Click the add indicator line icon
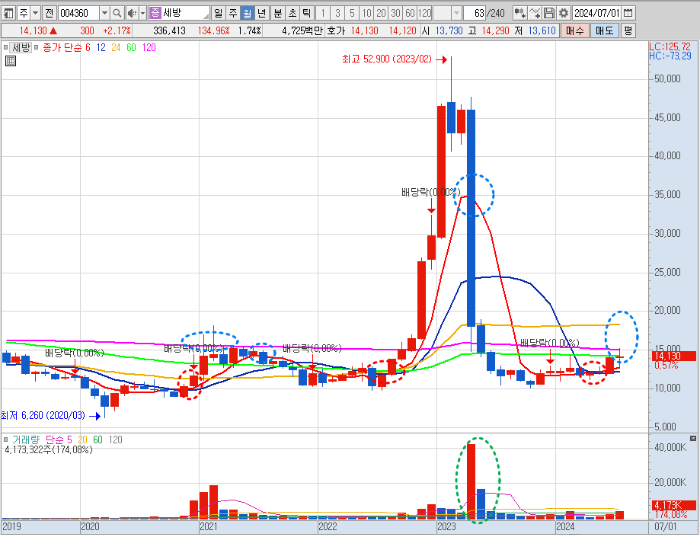This screenshot has width=700, height=535. [x=534, y=13]
